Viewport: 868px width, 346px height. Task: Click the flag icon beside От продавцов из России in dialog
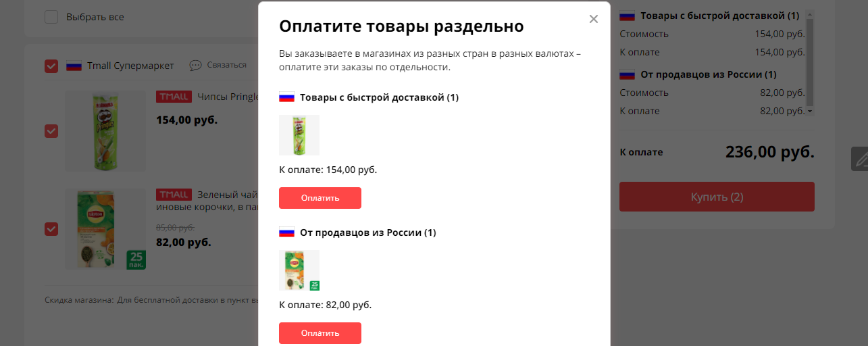coord(286,232)
